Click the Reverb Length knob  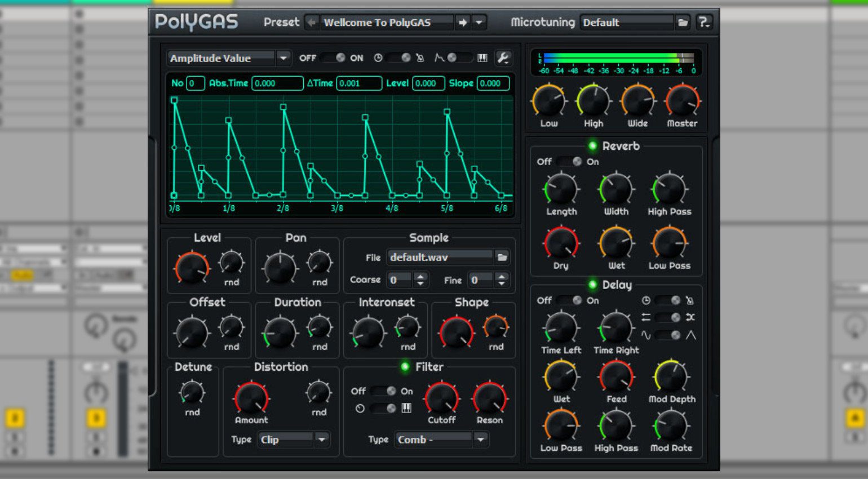coord(561,189)
